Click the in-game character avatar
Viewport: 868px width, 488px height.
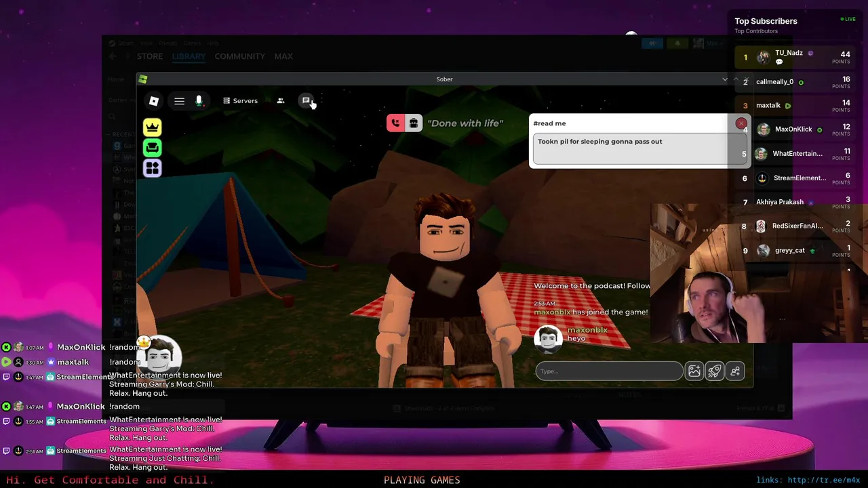click(444, 291)
